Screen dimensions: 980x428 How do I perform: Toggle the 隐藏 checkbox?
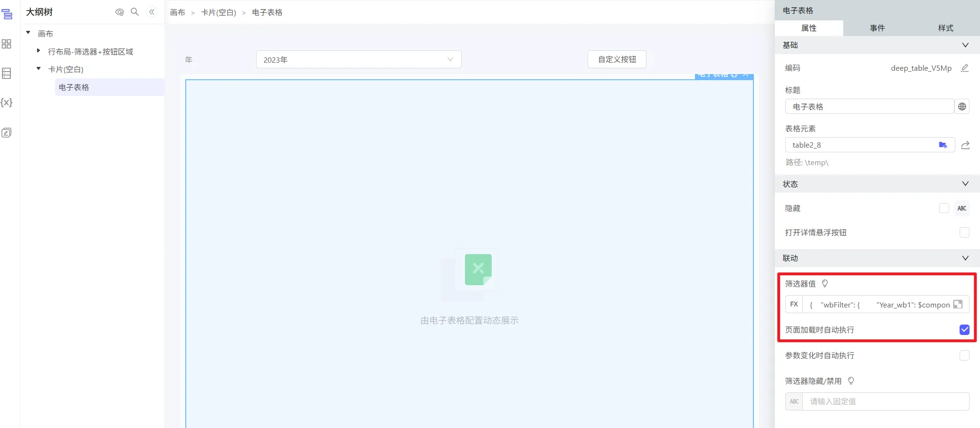[x=944, y=208]
